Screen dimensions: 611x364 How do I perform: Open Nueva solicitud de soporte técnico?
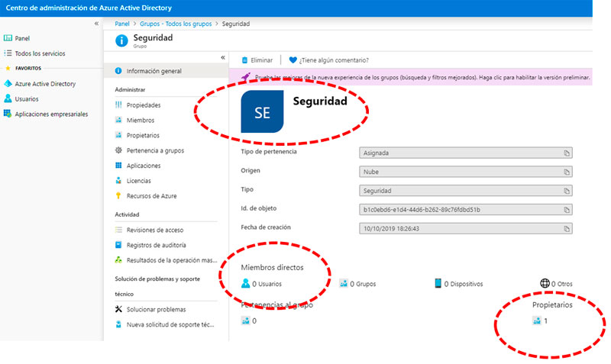[170, 324]
